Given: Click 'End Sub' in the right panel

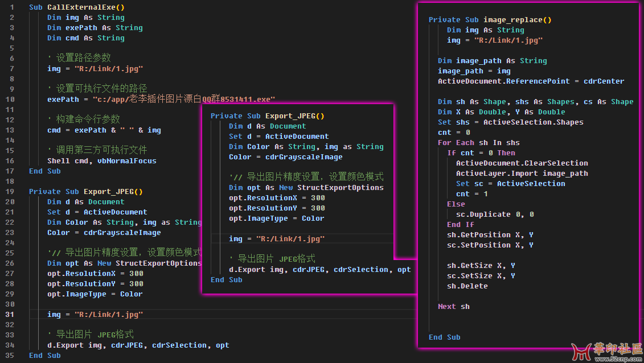Looking at the screenshot, I should [x=444, y=337].
